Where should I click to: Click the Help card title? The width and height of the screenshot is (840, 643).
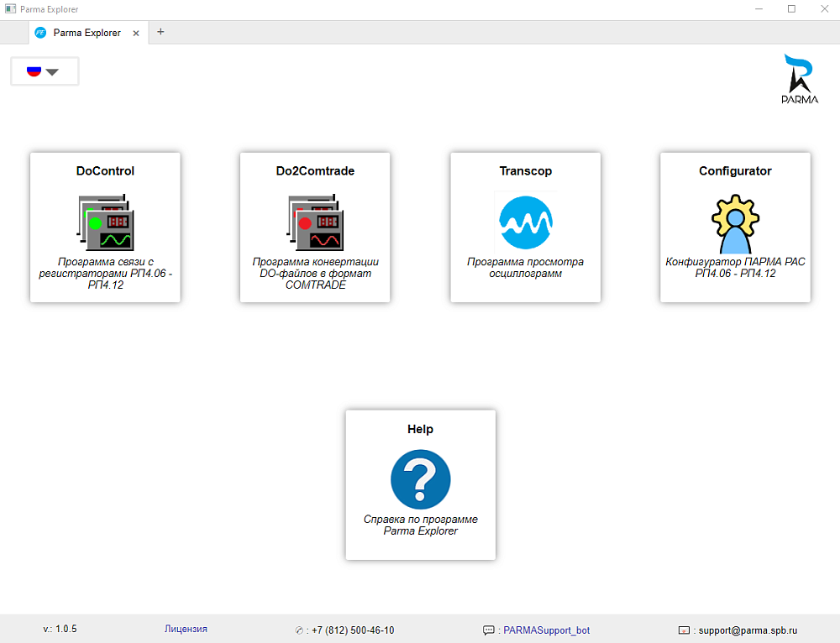(x=421, y=429)
